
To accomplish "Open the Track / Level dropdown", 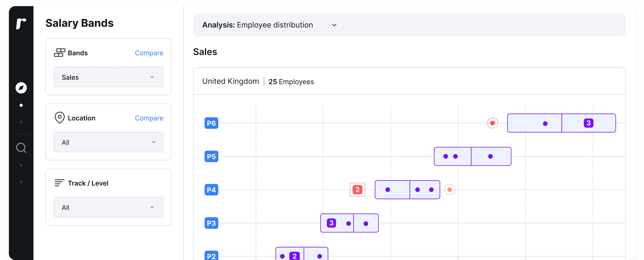I will [108, 207].
